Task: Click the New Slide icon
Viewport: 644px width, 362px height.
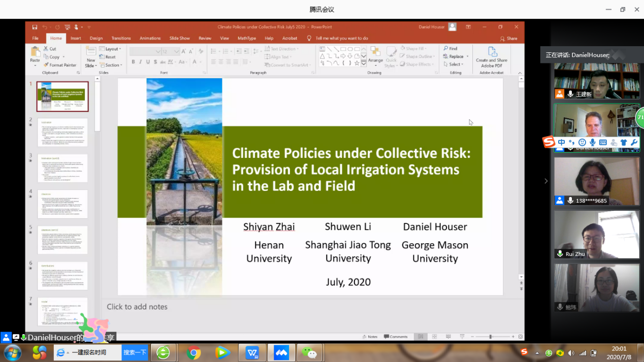Action: click(91, 53)
